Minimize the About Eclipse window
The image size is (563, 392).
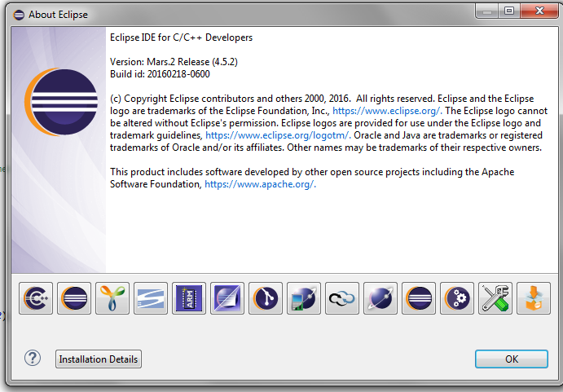click(x=487, y=11)
